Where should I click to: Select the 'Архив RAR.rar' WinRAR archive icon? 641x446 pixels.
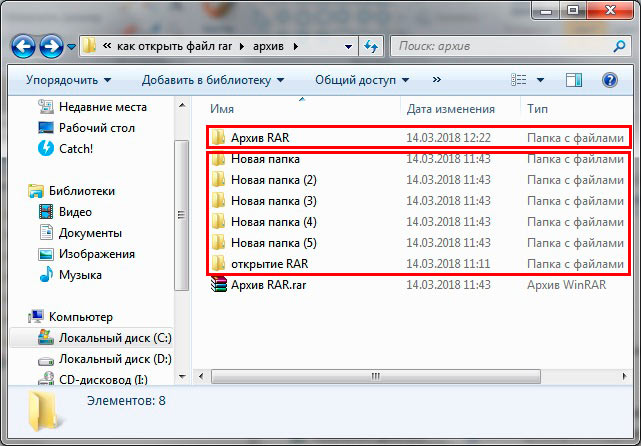[x=219, y=284]
